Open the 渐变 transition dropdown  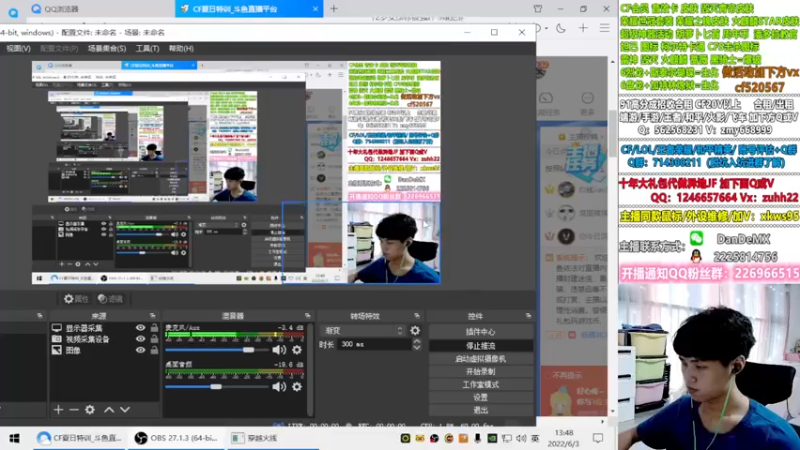[x=363, y=331]
